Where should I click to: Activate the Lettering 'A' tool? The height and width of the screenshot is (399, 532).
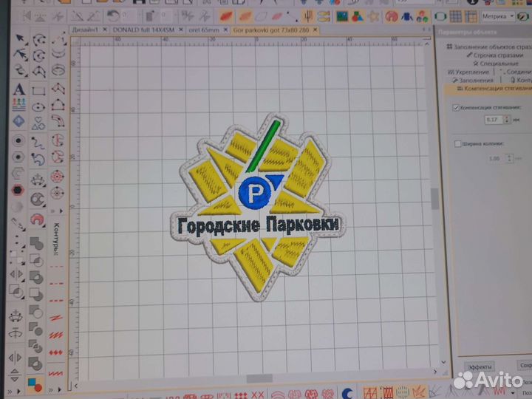[19, 89]
